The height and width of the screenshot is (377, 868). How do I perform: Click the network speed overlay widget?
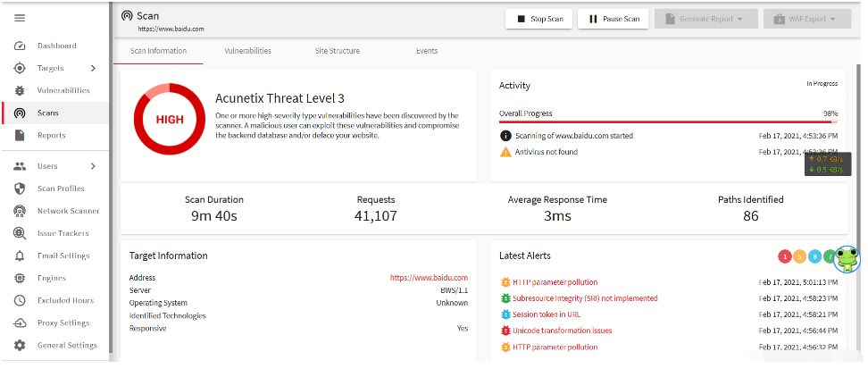pos(827,164)
